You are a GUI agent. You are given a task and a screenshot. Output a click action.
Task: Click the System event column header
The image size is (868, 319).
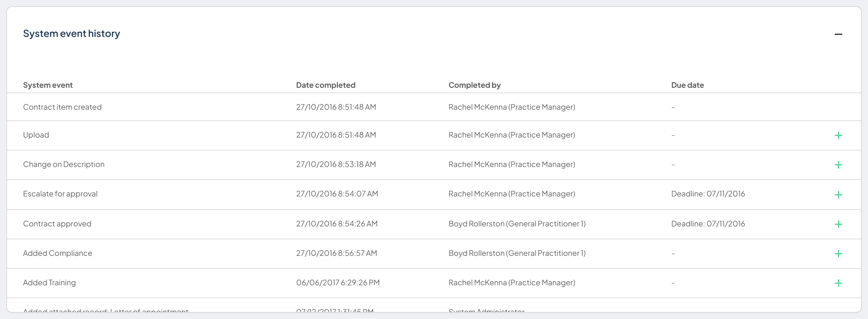click(x=48, y=85)
